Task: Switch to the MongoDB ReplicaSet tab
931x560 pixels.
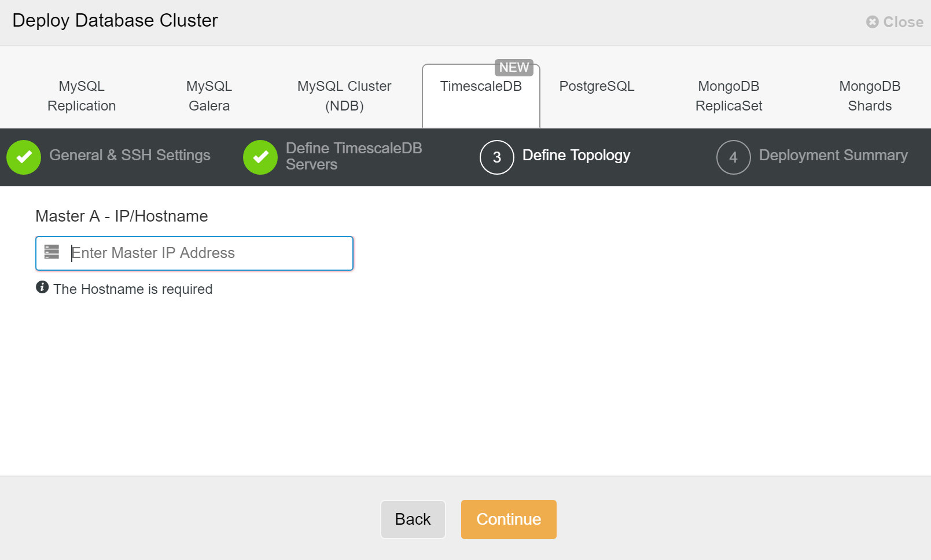Action: [728, 96]
